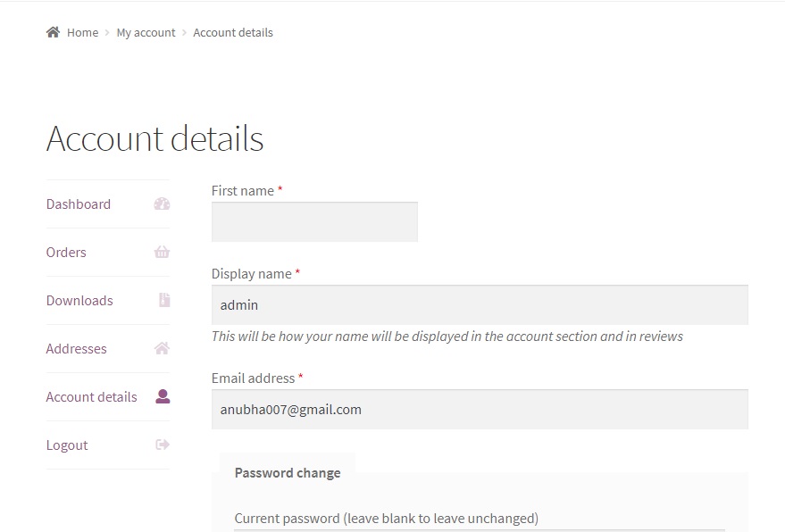Open the Dashboard sidebar link

point(79,204)
